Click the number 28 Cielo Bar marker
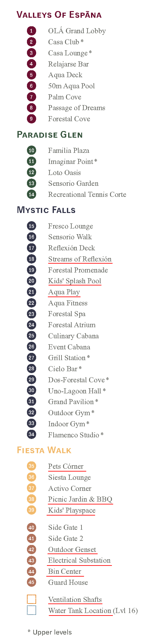 click(31, 368)
